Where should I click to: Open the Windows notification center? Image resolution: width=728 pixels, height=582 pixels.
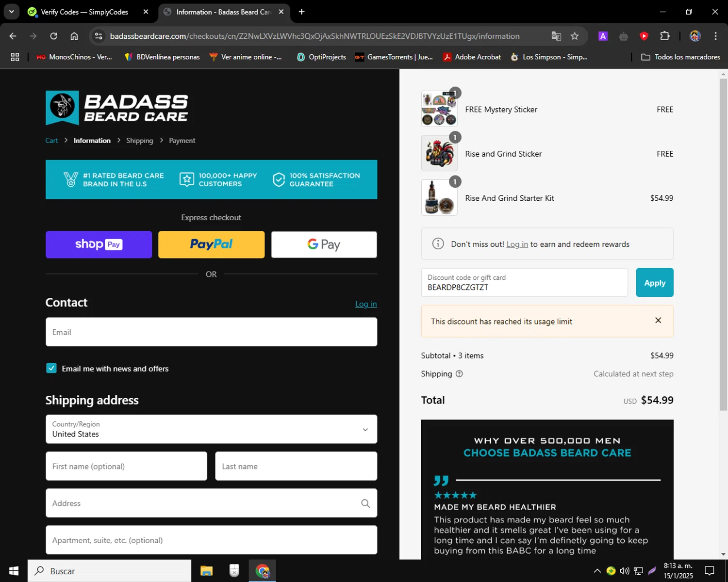(710, 571)
